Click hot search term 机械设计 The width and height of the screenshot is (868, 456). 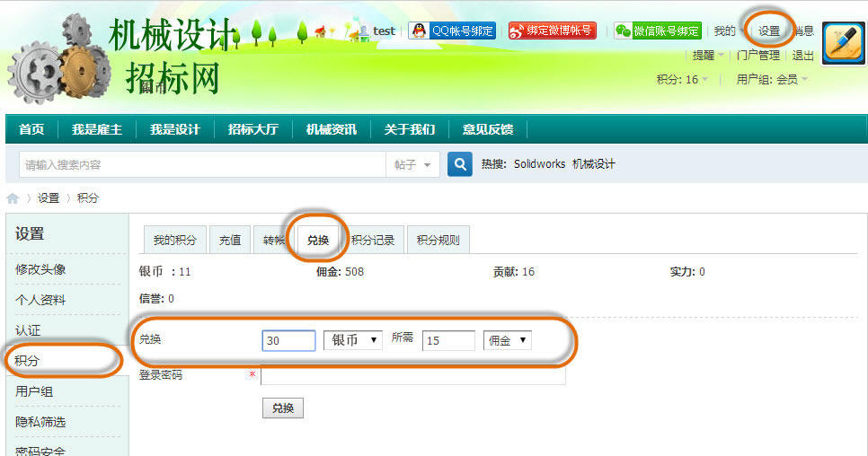click(593, 164)
